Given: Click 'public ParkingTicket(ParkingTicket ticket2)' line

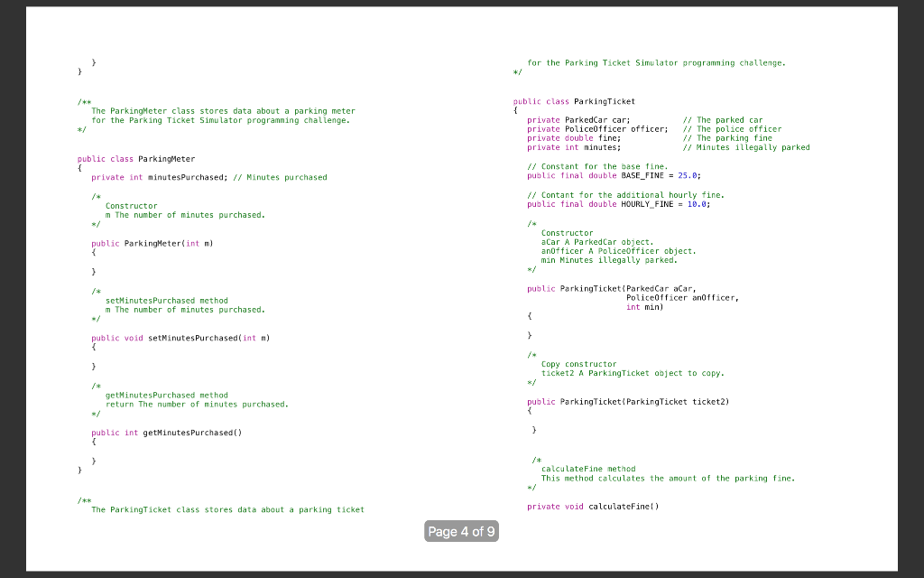Looking at the screenshot, I should 628,402.
